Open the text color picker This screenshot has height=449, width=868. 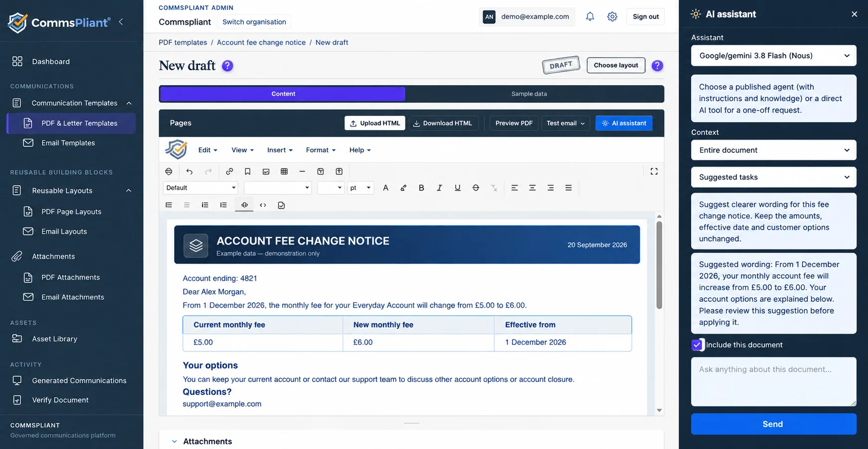[x=385, y=188]
